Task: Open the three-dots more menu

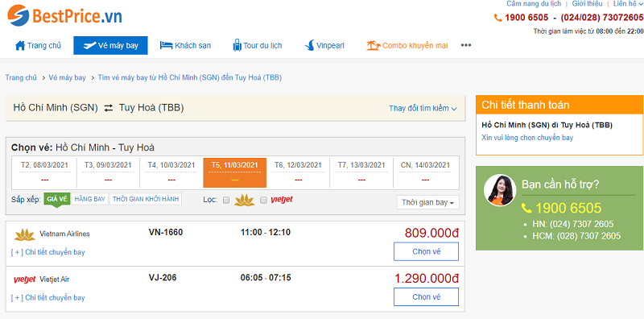Action: pos(466,45)
